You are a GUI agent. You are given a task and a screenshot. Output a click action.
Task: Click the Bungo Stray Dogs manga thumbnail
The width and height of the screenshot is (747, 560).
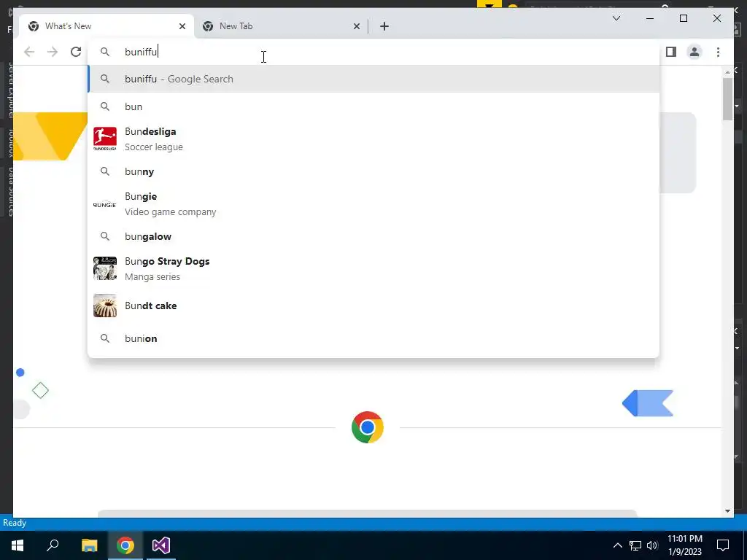pos(105,268)
